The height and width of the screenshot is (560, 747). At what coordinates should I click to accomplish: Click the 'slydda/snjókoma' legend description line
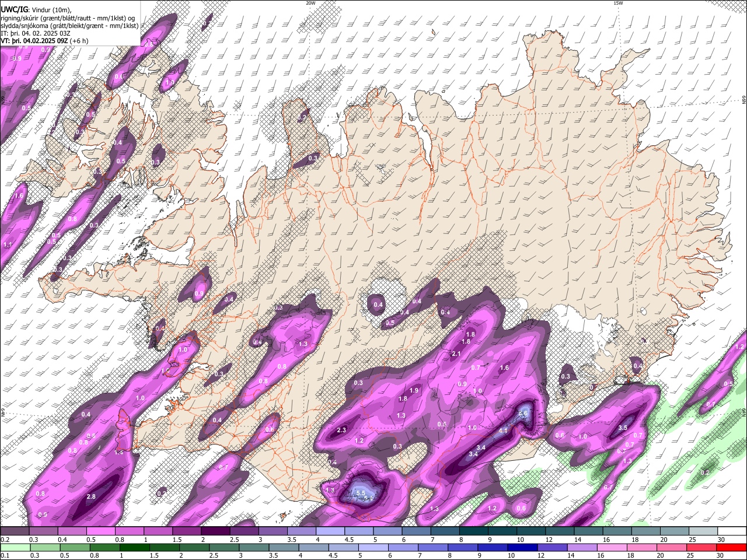click(x=69, y=26)
